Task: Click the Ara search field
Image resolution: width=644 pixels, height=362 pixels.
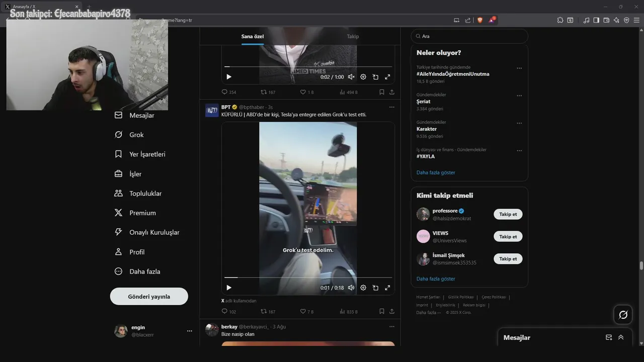Action: [469, 36]
